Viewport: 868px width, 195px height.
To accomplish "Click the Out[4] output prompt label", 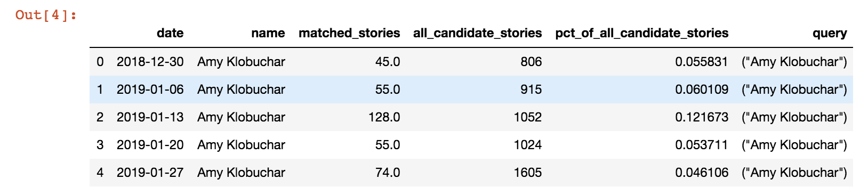I will click(46, 15).
